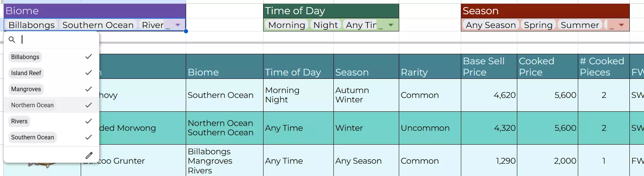This screenshot has width=644, height=176.
Task: Click the search magnifier icon in dropdown
Action: click(12, 40)
